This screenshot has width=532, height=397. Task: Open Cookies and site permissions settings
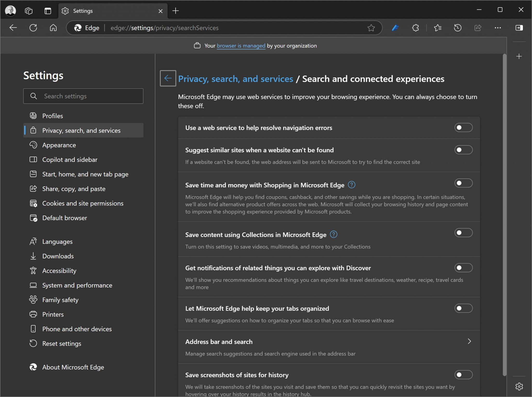(83, 203)
